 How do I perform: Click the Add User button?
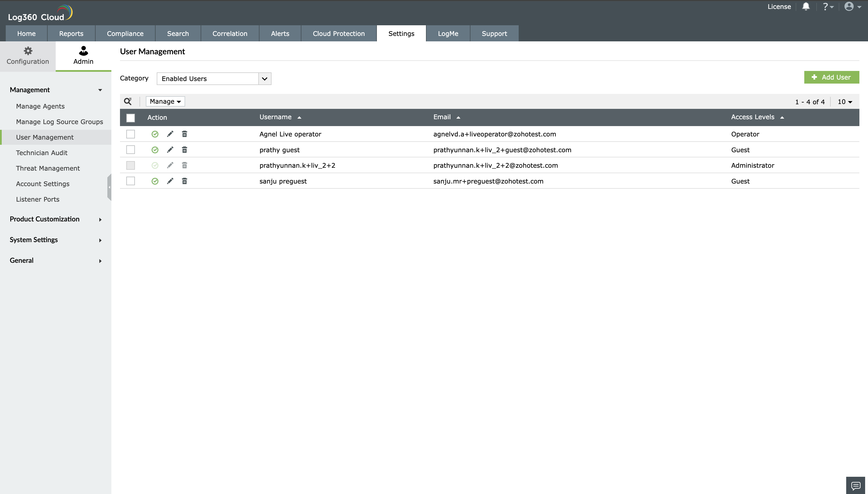[831, 77]
